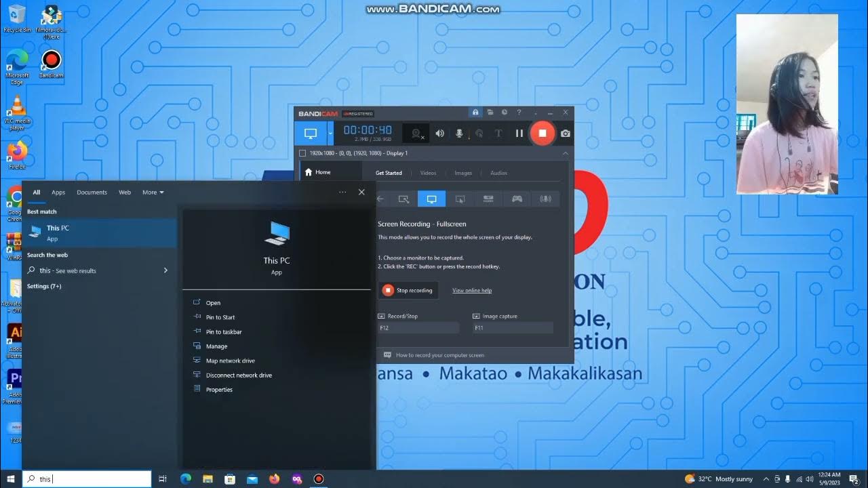Open the Bandicam lock icon
Image resolution: width=868 pixels, height=488 pixels.
475,113
